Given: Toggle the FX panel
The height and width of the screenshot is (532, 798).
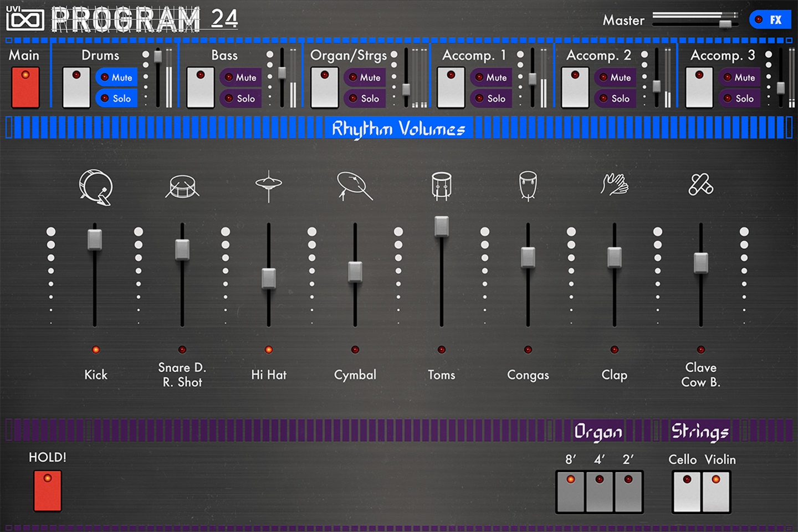Looking at the screenshot, I should [771, 19].
